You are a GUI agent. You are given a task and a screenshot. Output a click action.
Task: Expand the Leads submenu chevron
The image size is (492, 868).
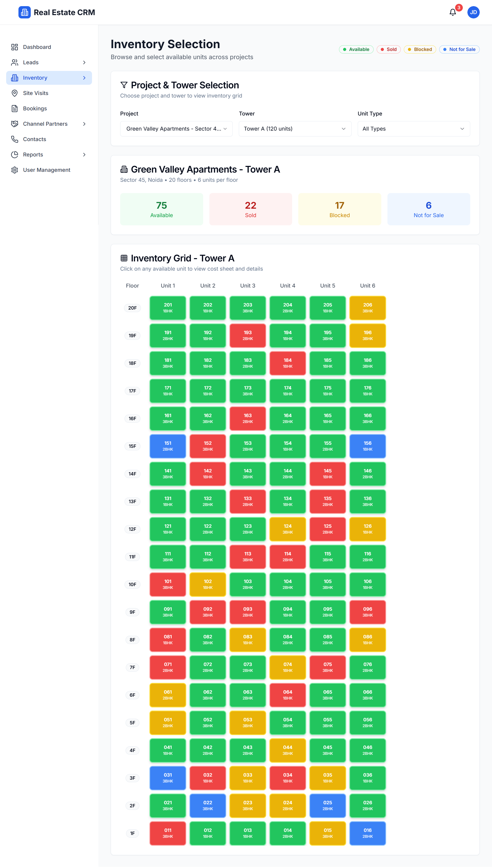84,62
